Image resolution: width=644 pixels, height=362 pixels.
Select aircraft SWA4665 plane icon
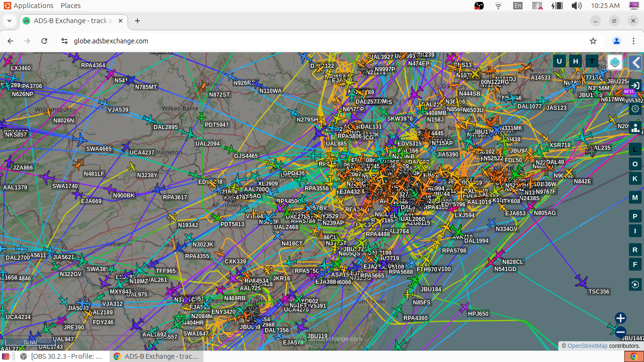(x=80, y=140)
